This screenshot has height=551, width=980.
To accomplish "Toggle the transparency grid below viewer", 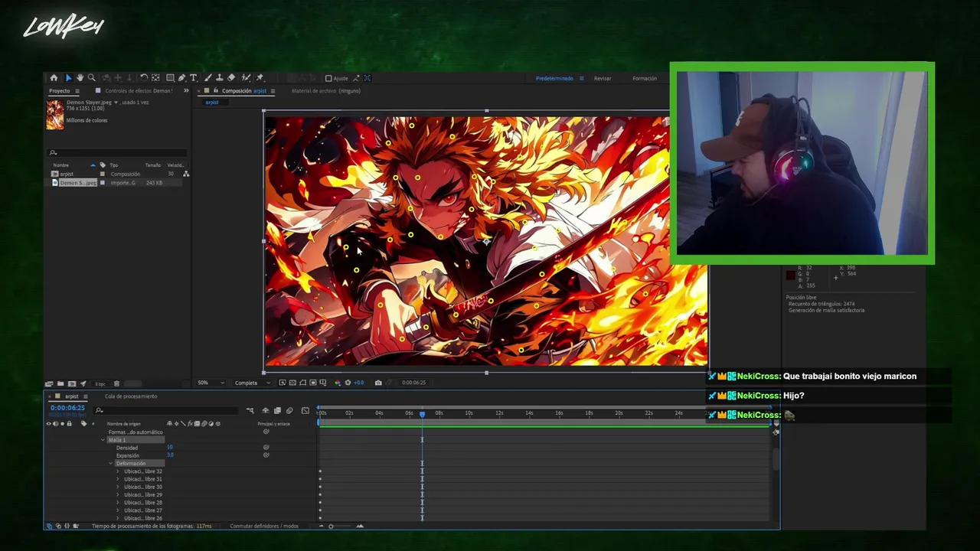I will point(292,383).
